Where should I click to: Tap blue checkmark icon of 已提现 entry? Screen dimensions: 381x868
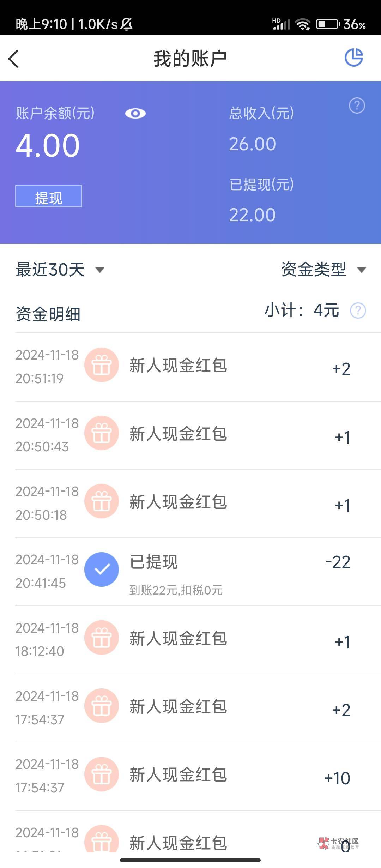(102, 569)
